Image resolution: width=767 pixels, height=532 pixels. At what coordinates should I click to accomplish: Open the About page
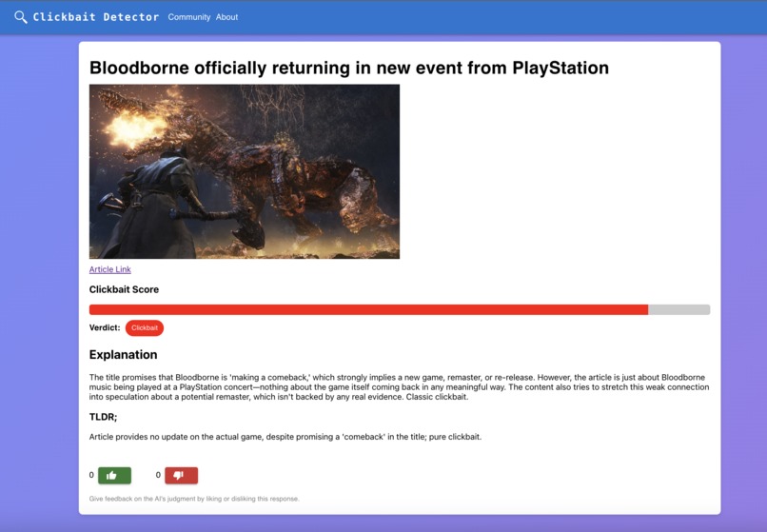pos(227,17)
